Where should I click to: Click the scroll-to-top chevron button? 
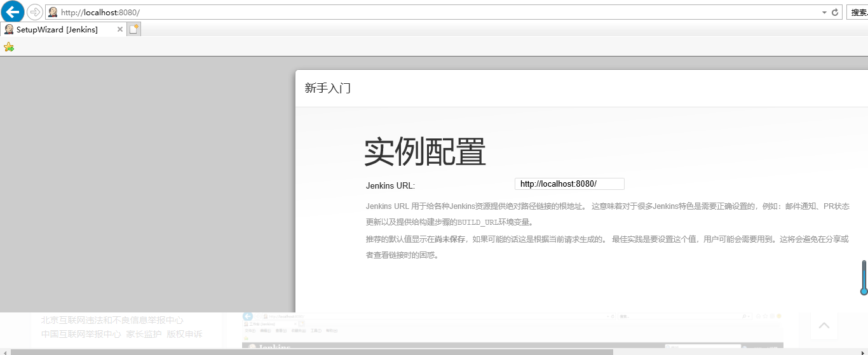824,325
